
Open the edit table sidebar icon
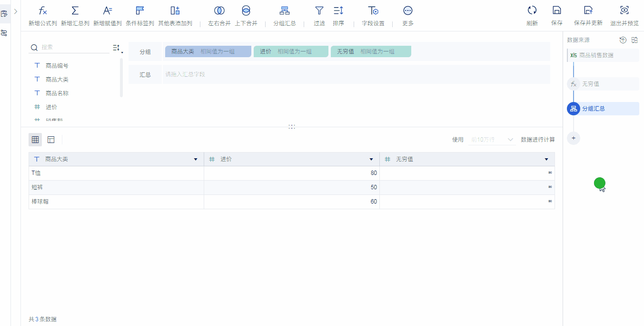point(5,14)
